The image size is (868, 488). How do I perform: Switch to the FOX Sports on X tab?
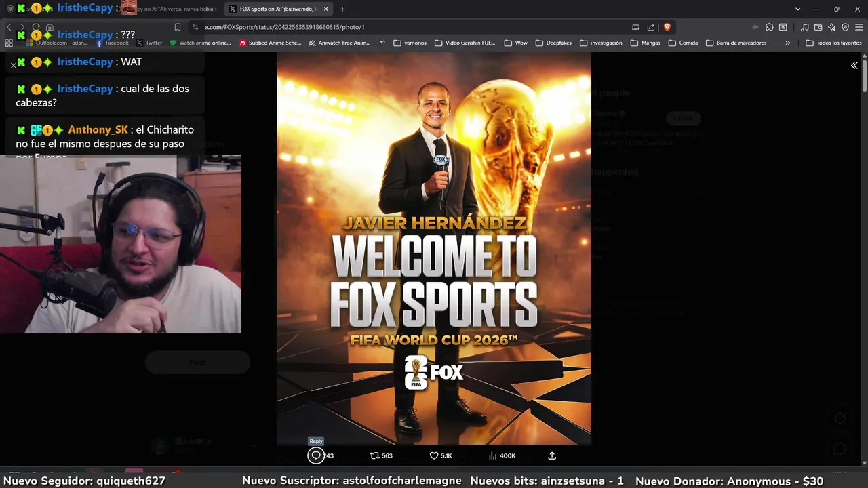278,9
